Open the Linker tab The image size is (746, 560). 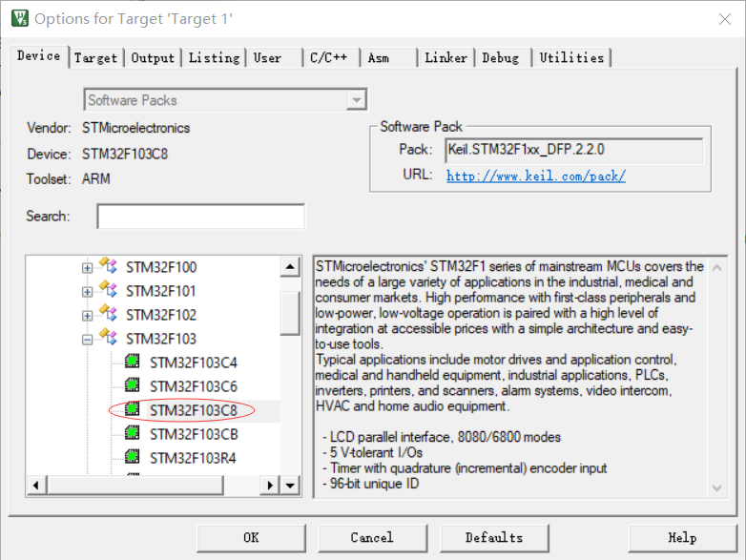(x=446, y=58)
